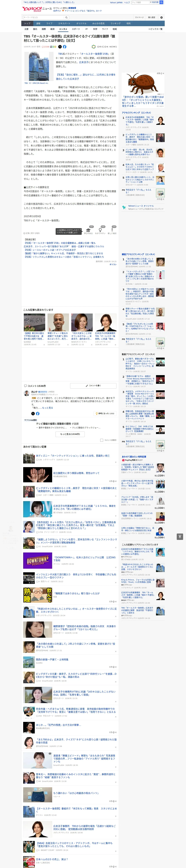
Task: Open ライブ tab in dark bar
Action: point(49,24)
